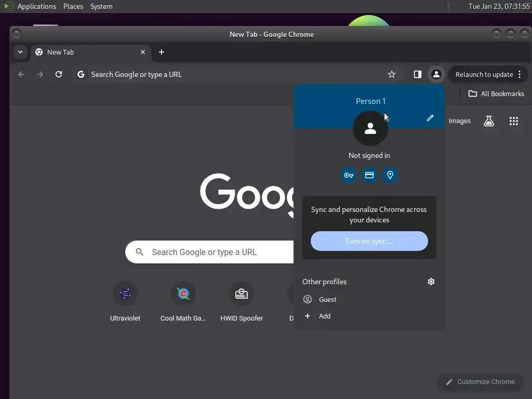Image resolution: width=532 pixels, height=399 pixels.
Task: Click the Not signed in text
Action: point(369,155)
